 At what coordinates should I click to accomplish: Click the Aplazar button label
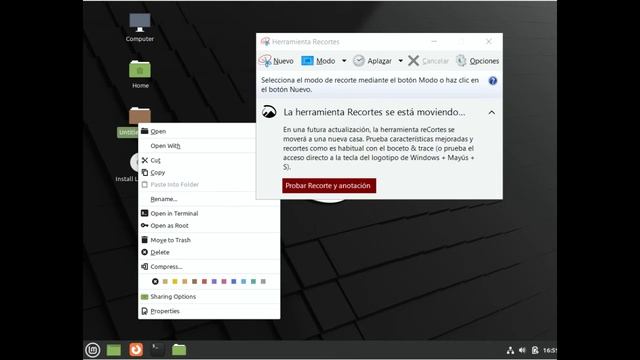[380, 61]
